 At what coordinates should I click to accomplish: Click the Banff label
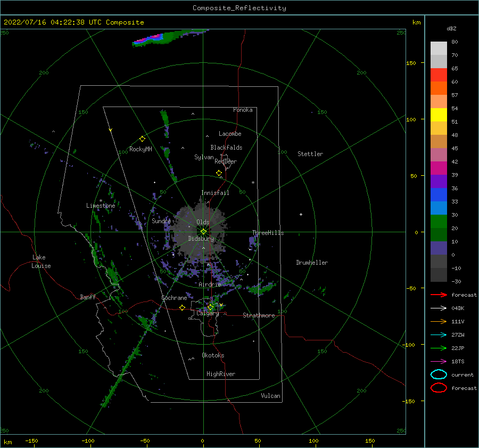88,297
